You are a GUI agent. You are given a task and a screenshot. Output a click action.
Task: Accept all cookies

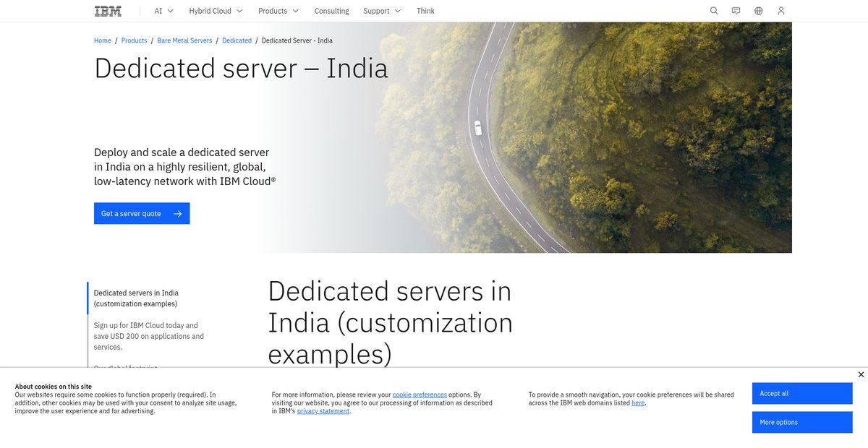(802, 393)
